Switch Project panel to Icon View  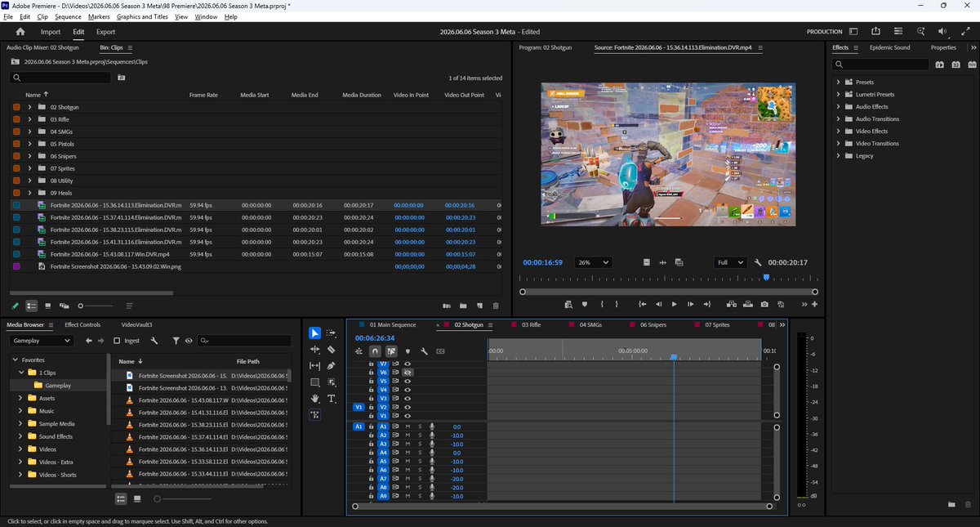[x=47, y=306]
